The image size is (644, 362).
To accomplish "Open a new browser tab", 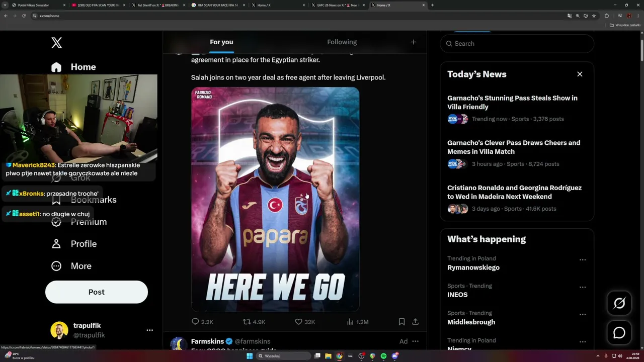I will tap(433, 5).
